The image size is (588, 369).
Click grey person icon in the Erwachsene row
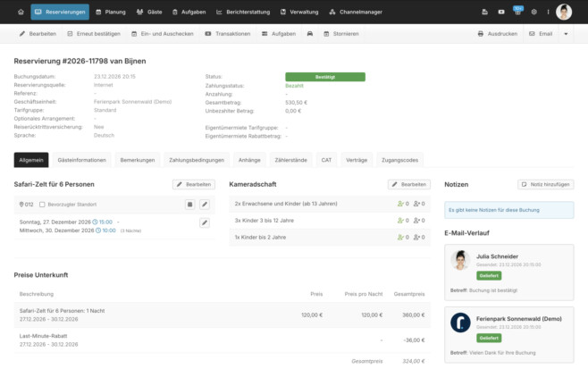tap(416, 204)
